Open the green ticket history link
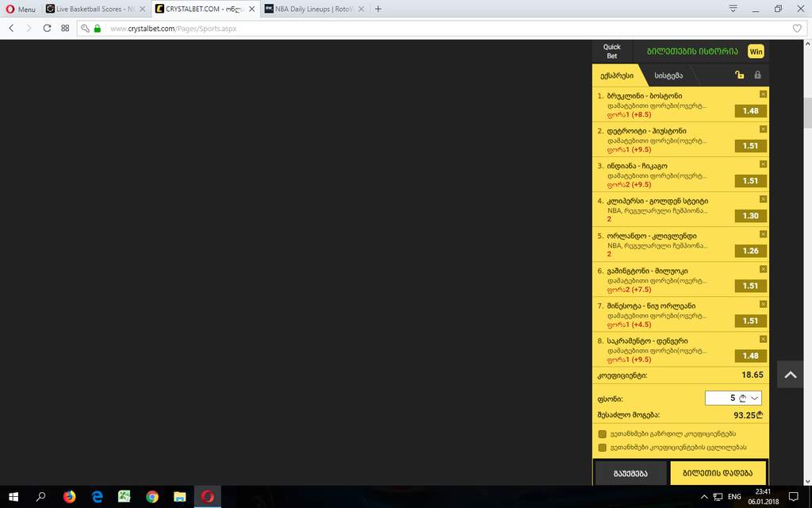Viewport: 812px width, 508px height. point(692,52)
